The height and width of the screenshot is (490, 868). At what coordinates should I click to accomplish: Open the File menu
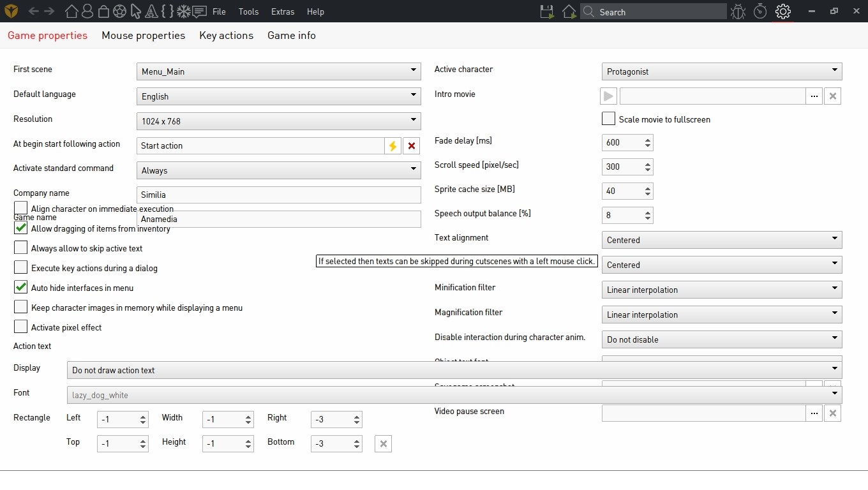click(219, 11)
